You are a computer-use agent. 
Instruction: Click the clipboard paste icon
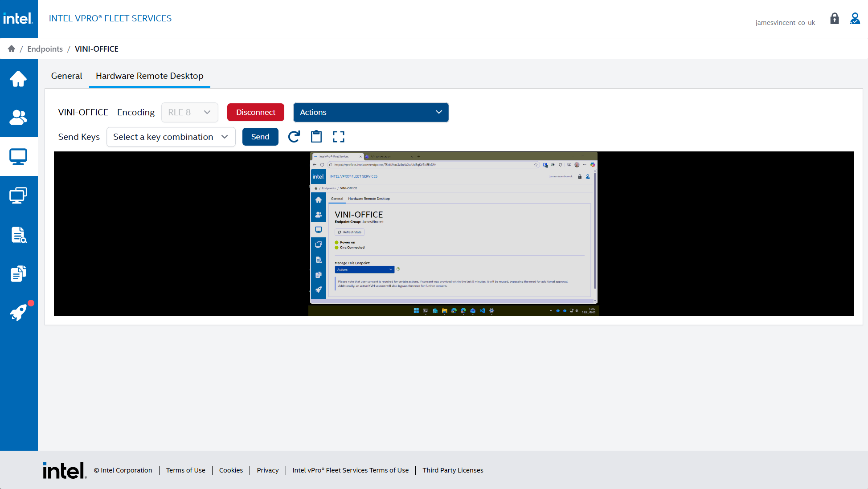click(316, 137)
